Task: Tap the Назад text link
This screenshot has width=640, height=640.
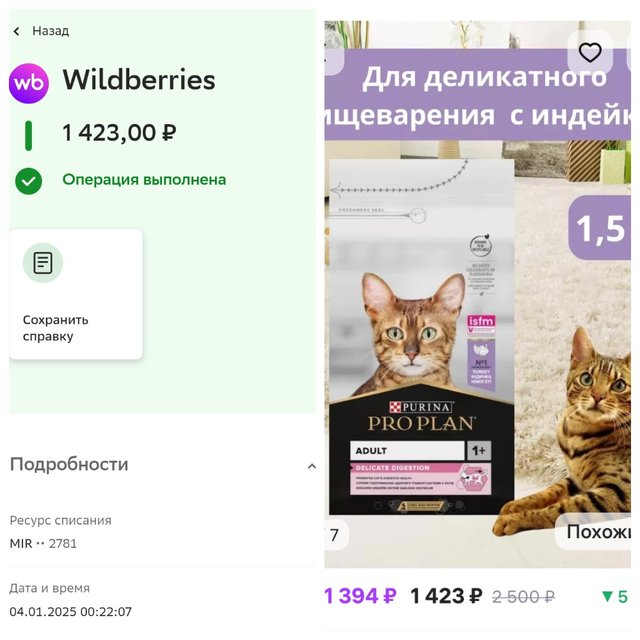Action: [x=51, y=31]
